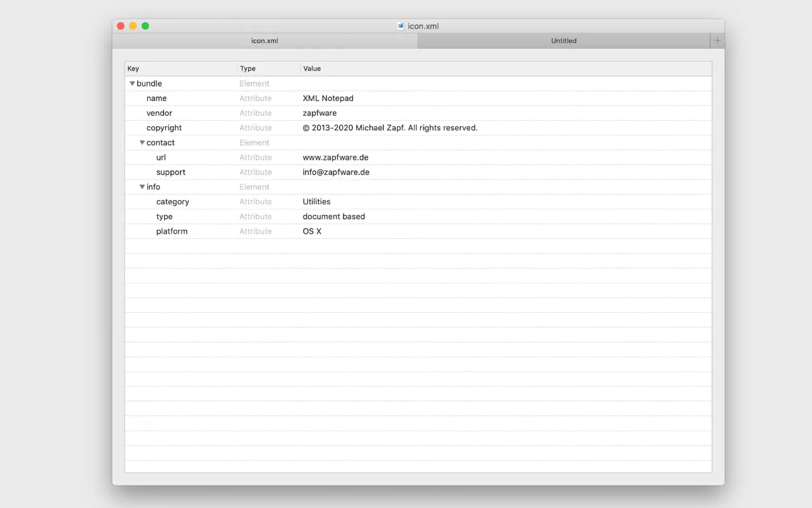Select the icon.xml tab
This screenshot has height=508, width=812.
click(x=265, y=40)
